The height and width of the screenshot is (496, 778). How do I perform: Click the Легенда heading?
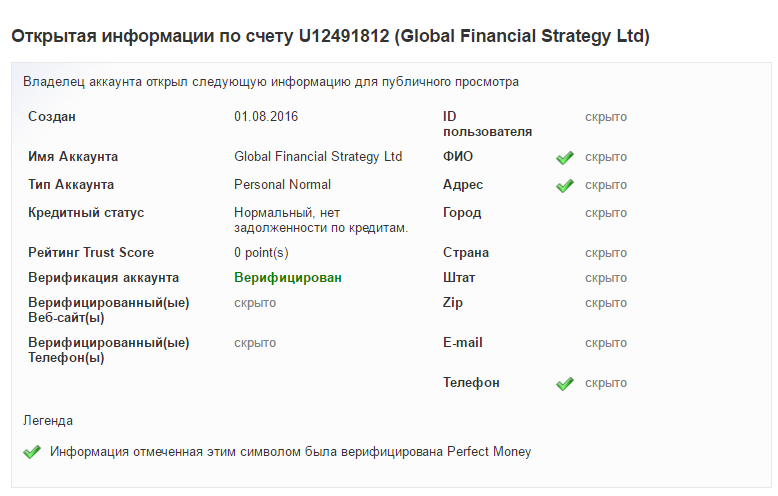coord(48,421)
